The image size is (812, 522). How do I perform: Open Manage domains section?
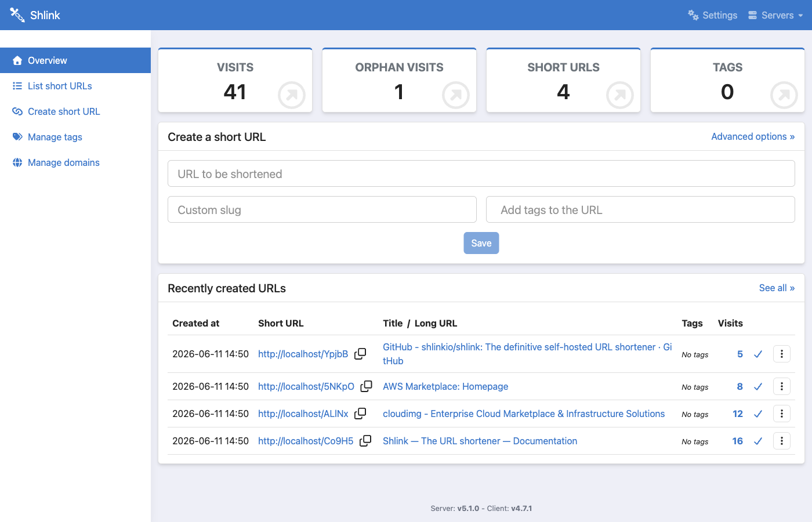[75, 162]
